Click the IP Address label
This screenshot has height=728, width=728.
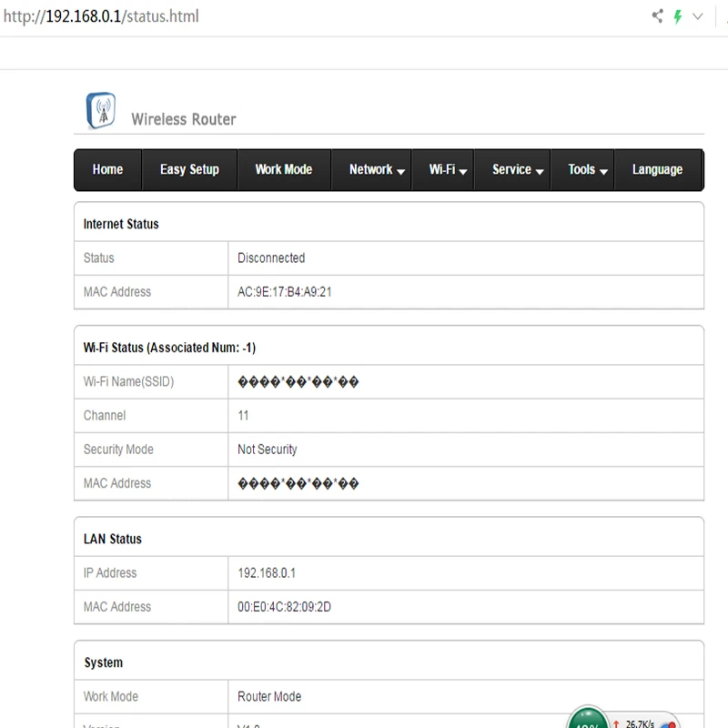(x=110, y=573)
